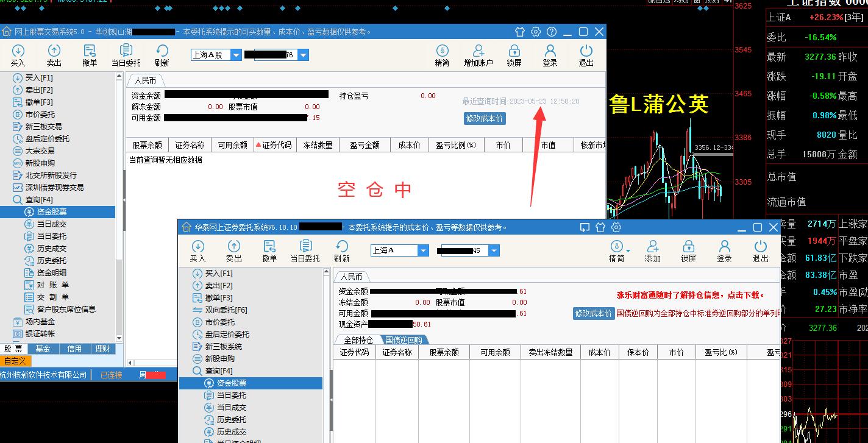The height and width of the screenshot is (443, 868).
Task: Click 锁屏 lock icon in 华创 window
Action: pos(514,55)
